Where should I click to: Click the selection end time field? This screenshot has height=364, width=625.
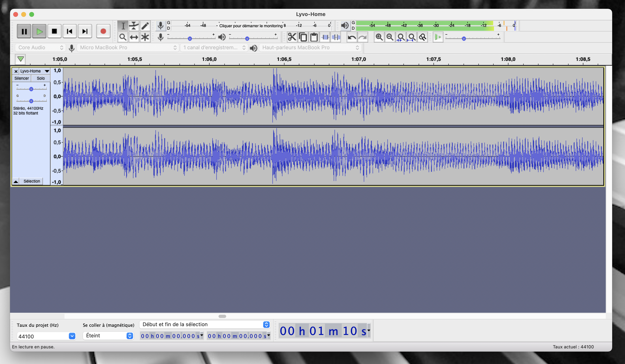pos(239,336)
